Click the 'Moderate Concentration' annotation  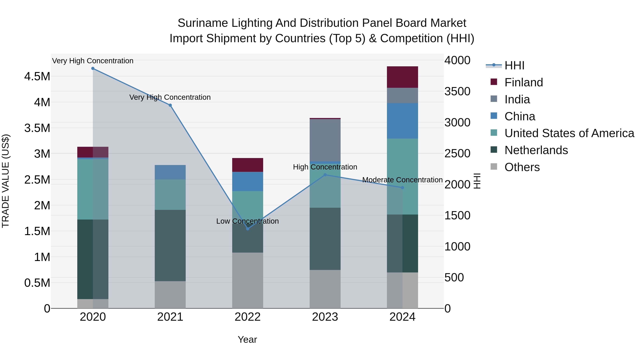click(x=402, y=180)
